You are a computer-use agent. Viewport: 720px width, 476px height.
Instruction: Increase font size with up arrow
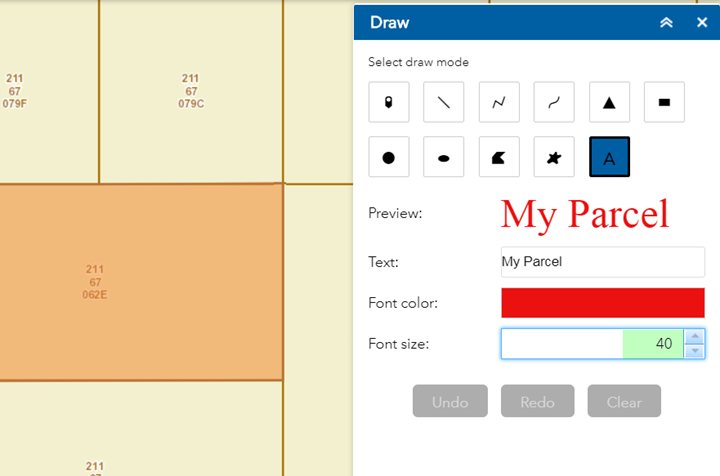click(695, 337)
